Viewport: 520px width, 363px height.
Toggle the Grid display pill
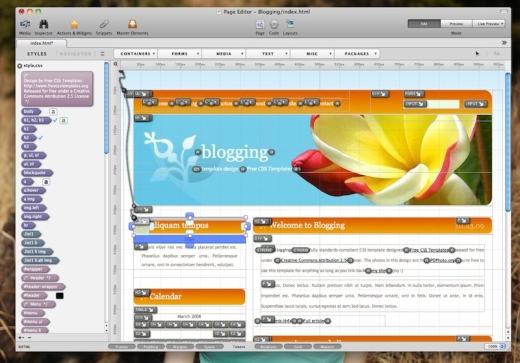(298, 347)
